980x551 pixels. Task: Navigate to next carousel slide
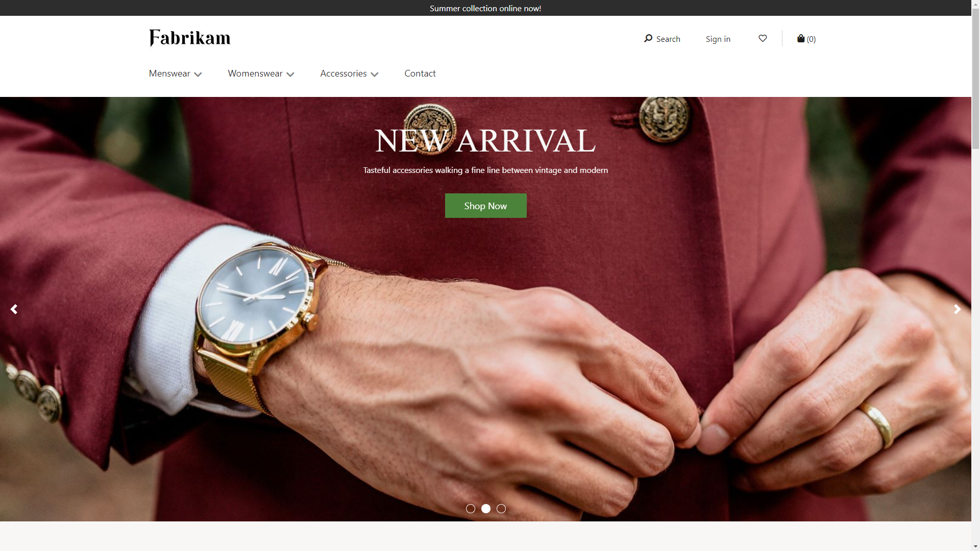tap(958, 309)
